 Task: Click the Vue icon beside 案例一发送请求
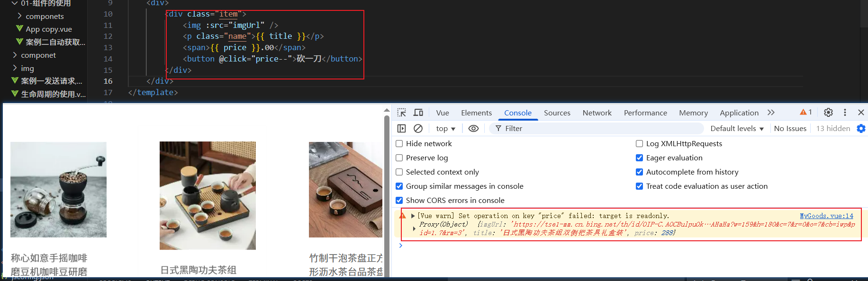pyautogui.click(x=15, y=80)
